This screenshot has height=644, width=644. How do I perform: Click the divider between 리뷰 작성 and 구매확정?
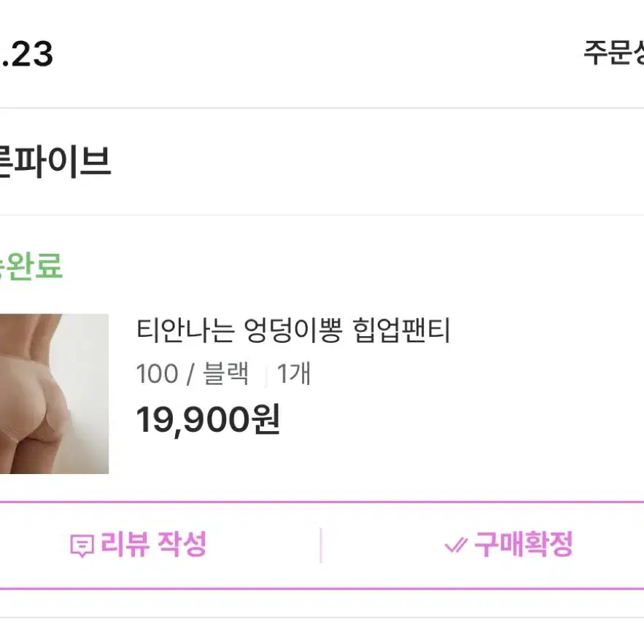pos(321,545)
